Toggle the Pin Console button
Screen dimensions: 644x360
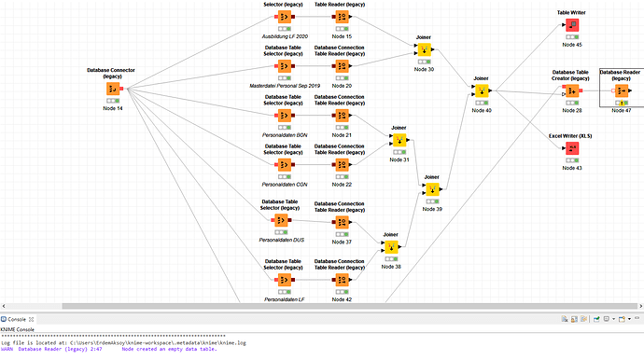tap(596, 319)
